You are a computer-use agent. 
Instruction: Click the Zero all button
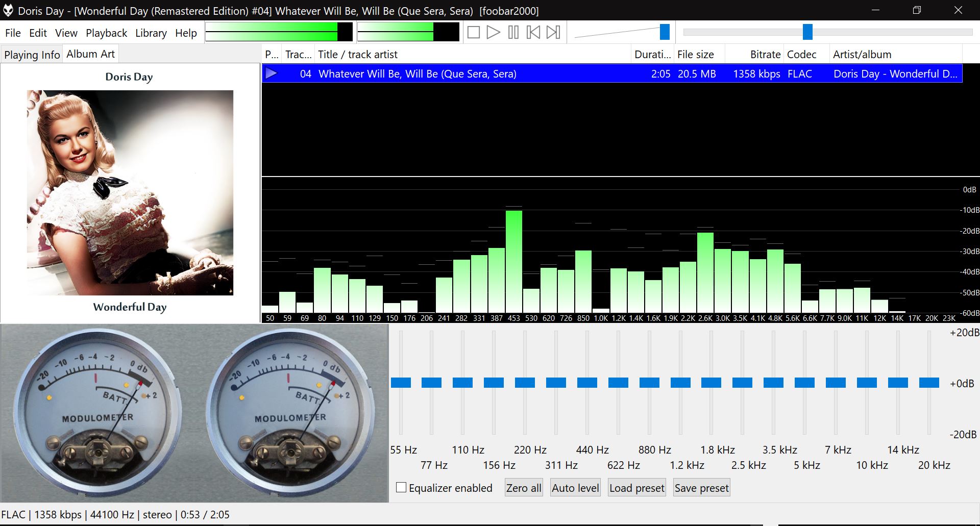pos(524,488)
